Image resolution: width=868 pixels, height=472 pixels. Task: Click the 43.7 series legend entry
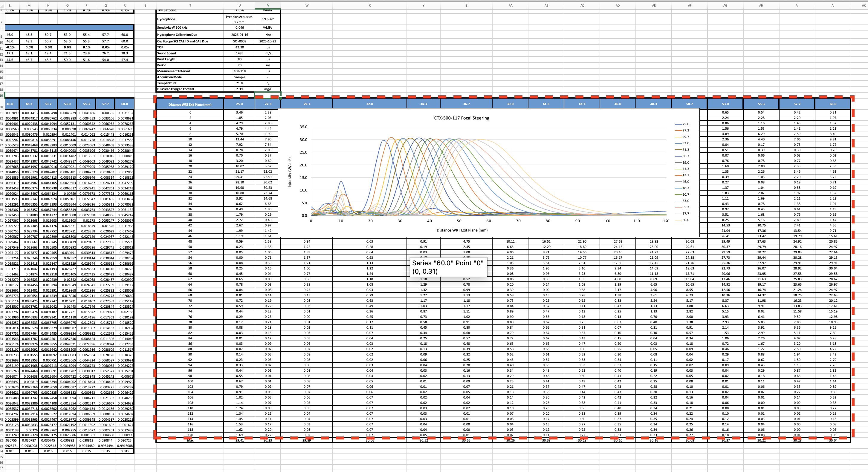[685, 175]
